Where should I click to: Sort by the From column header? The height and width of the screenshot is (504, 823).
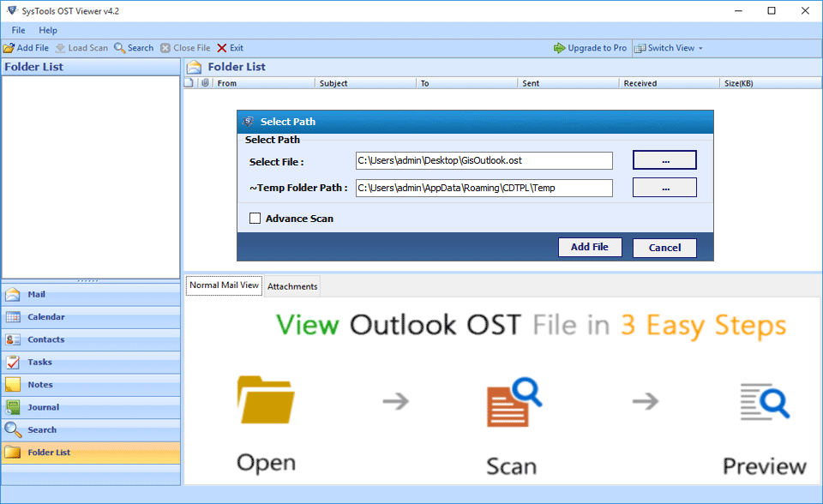[x=265, y=83]
